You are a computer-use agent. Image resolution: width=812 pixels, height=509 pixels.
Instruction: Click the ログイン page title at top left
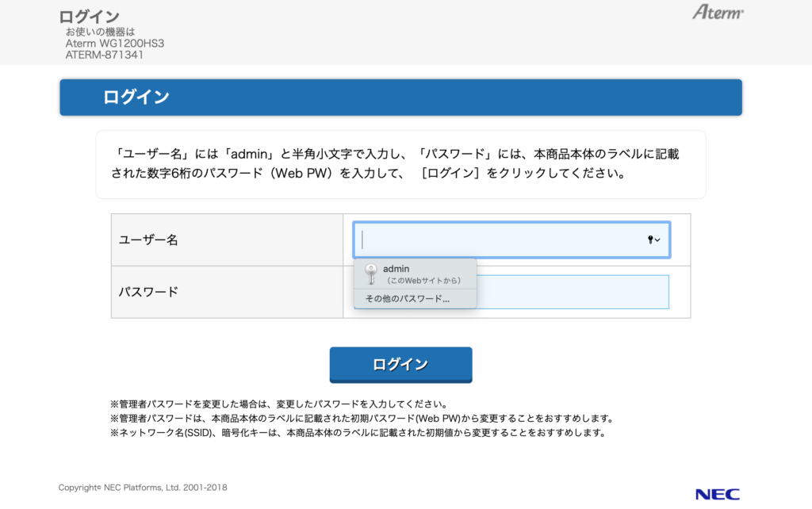click(89, 16)
